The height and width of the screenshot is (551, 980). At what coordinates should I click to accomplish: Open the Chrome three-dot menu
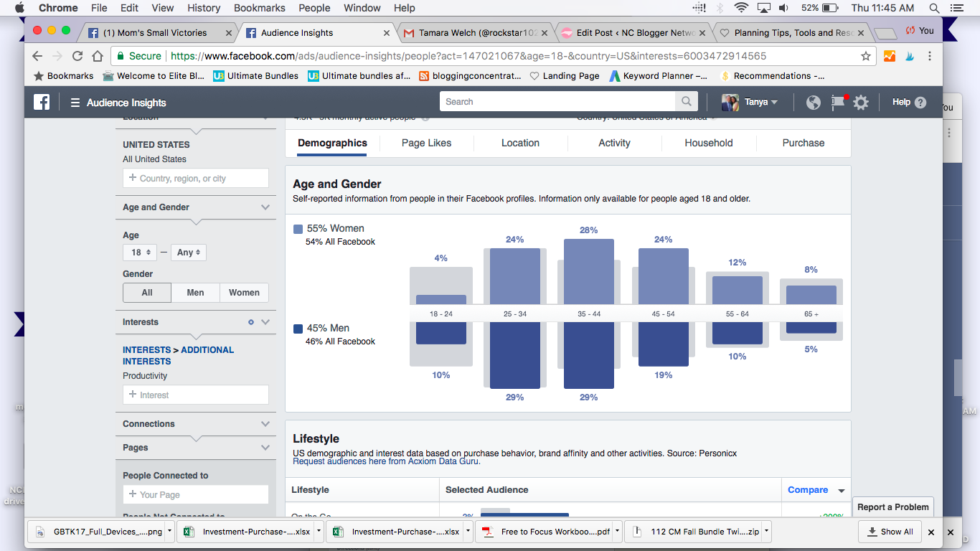tap(930, 56)
